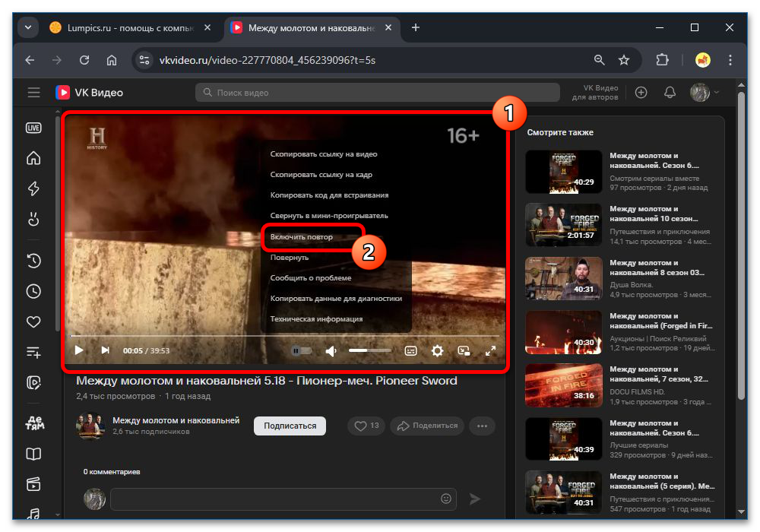Reload the page
Viewport: 760px width, 532px height.
pos(84,60)
